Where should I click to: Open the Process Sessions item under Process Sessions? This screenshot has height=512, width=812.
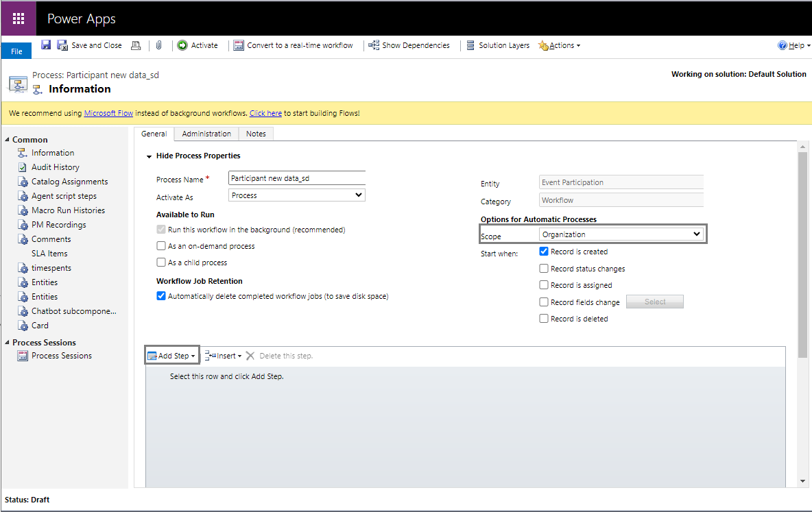[x=61, y=356]
